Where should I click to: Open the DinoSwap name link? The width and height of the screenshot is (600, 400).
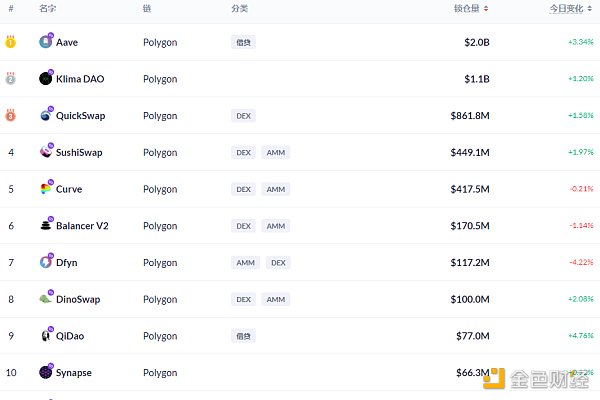pyautogui.click(x=78, y=299)
